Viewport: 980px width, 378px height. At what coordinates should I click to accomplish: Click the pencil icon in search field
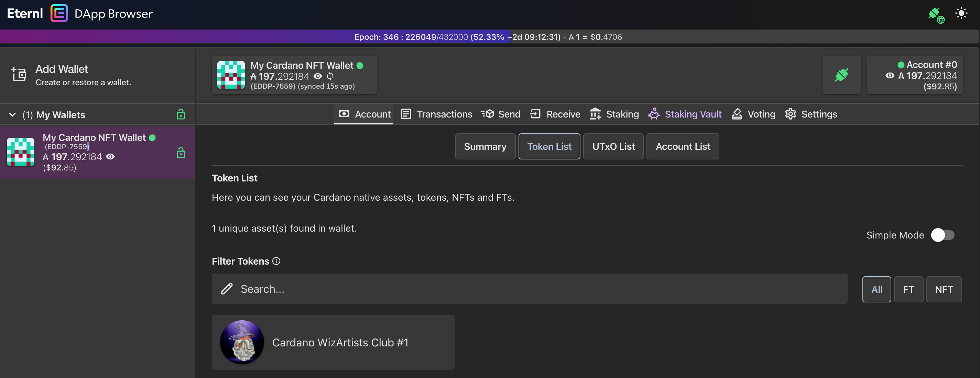click(227, 289)
